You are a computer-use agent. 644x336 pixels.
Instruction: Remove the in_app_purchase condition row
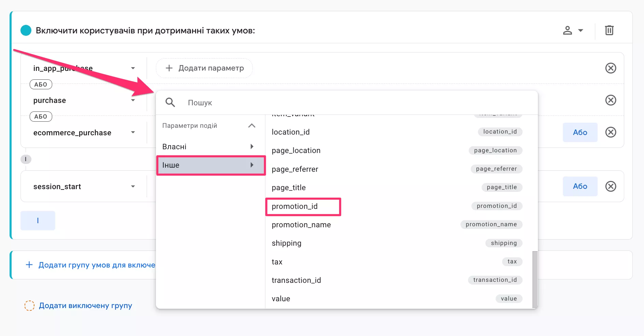tap(610, 68)
